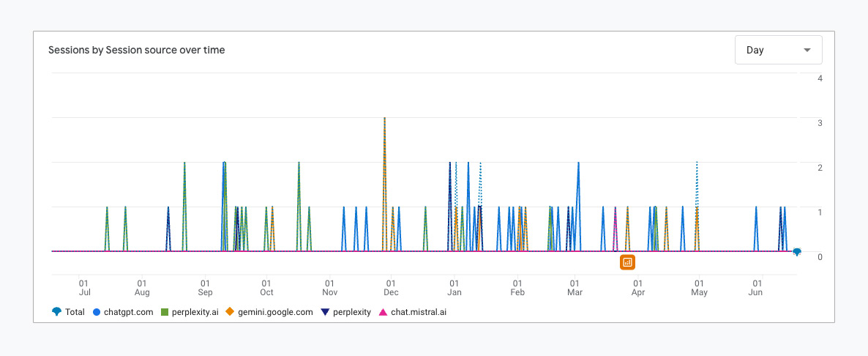
Task: Click the 01 May axis label
Action: [699, 287]
